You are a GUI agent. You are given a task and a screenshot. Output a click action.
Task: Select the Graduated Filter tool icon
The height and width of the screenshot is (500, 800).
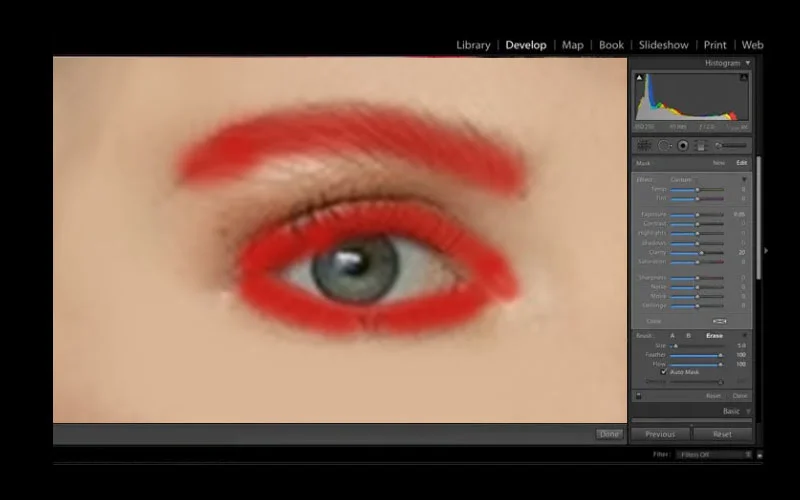(x=702, y=146)
